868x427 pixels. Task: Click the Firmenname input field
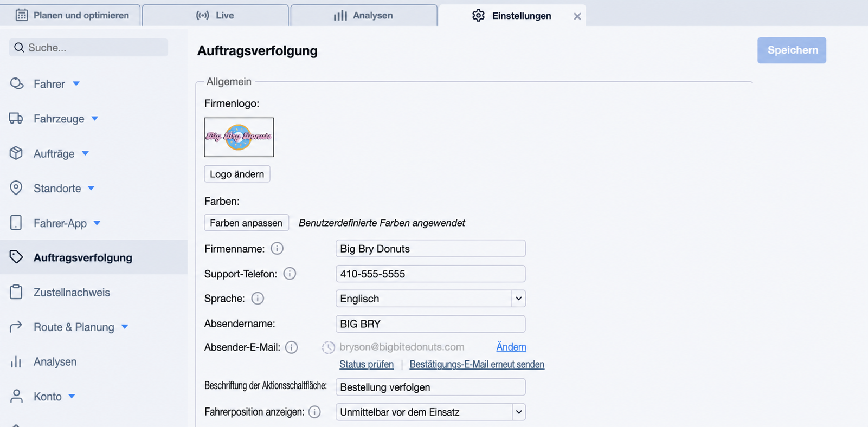tap(430, 249)
